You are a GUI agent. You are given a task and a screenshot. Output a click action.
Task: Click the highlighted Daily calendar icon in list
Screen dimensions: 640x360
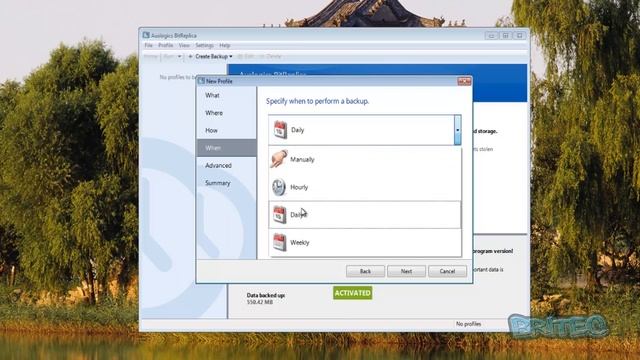280,215
